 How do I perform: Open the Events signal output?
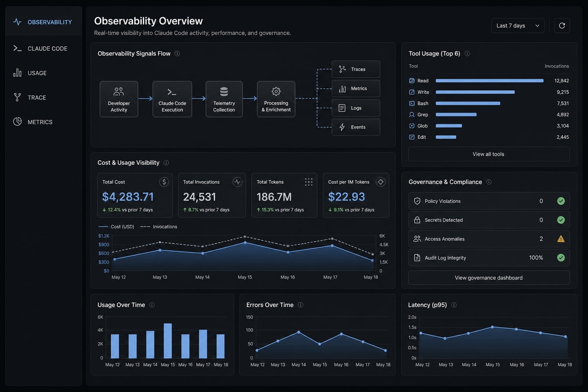[356, 127]
